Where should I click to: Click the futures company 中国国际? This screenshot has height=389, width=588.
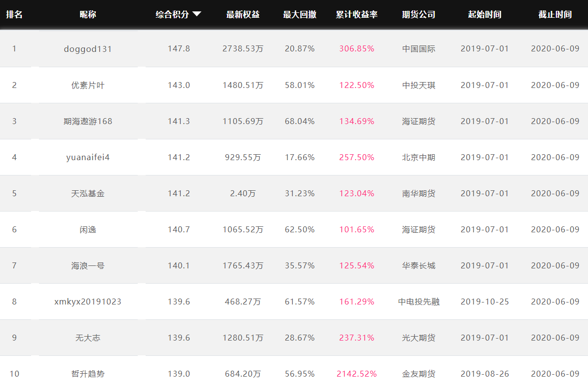point(419,49)
